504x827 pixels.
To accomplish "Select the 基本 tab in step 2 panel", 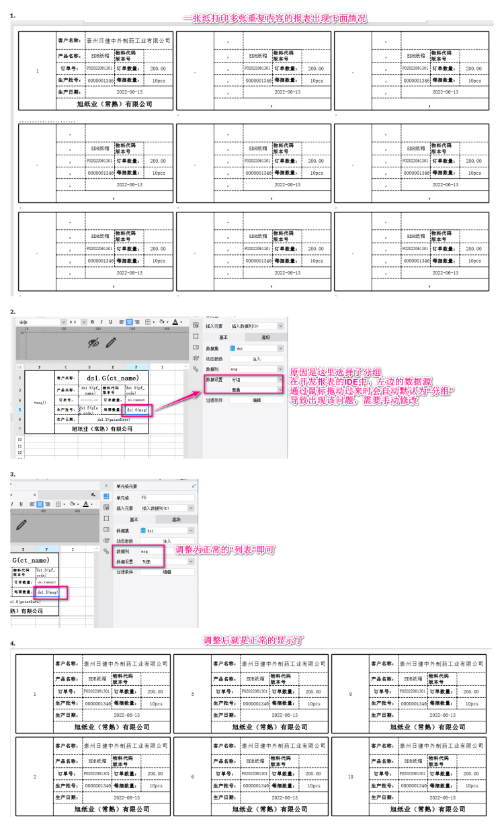I will click(224, 338).
